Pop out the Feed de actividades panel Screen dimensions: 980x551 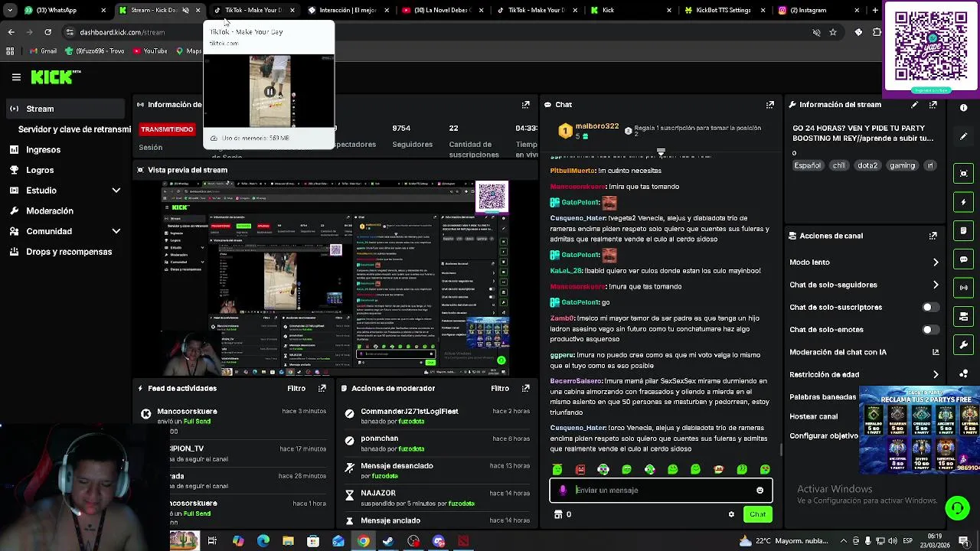[322, 389]
